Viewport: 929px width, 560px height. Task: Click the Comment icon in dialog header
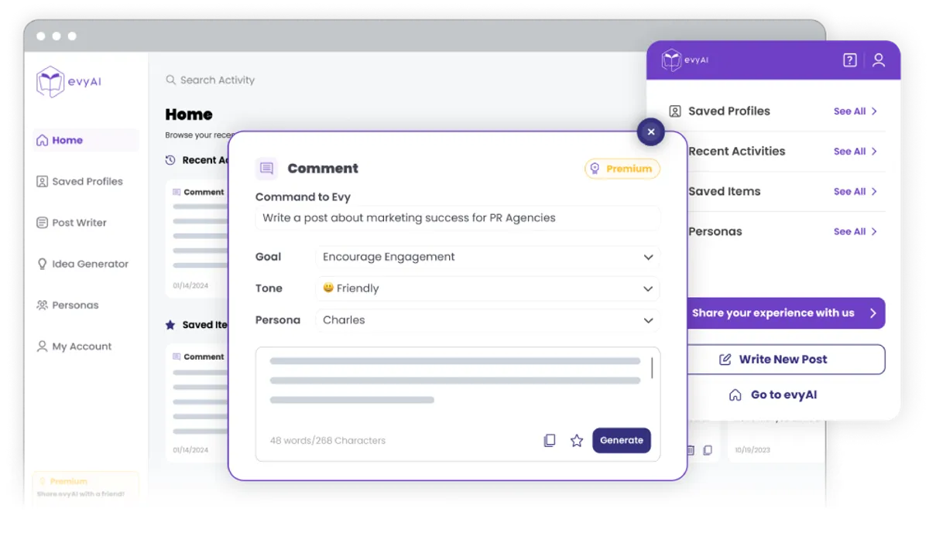pos(266,169)
